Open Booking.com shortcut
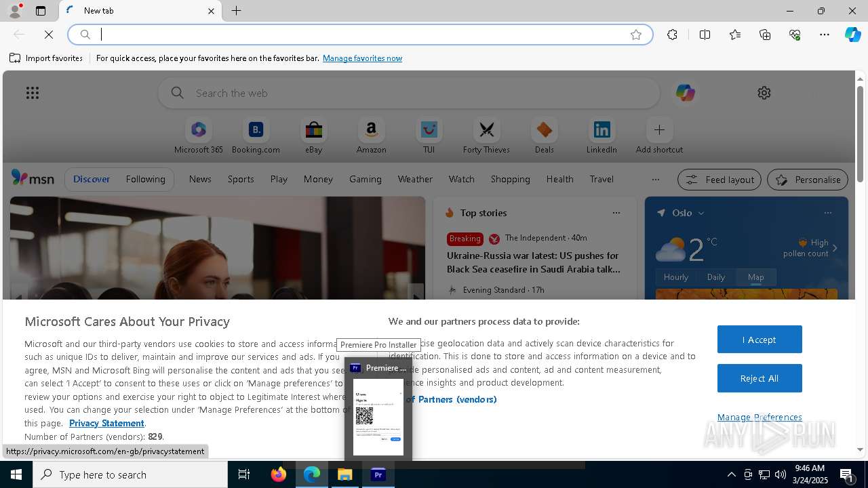868x488 pixels. coord(256,136)
